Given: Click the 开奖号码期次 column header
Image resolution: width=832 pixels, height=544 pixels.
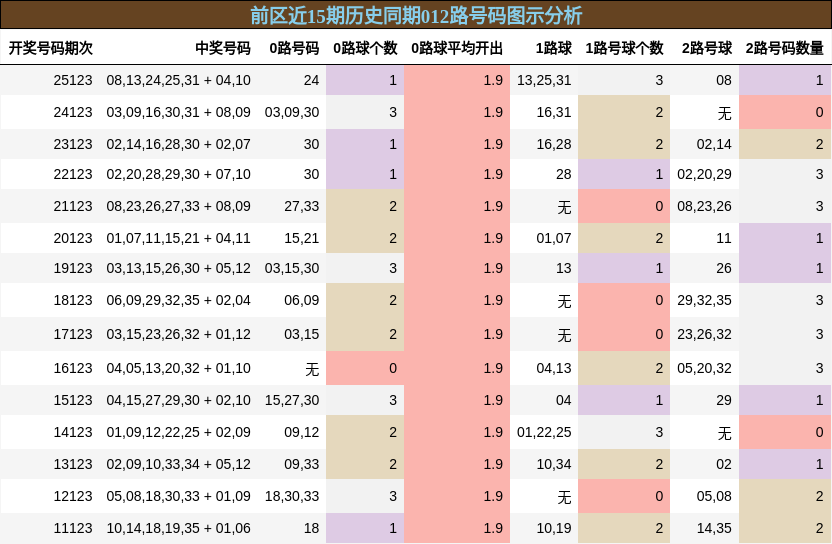Looking at the screenshot, I should click(50, 48).
